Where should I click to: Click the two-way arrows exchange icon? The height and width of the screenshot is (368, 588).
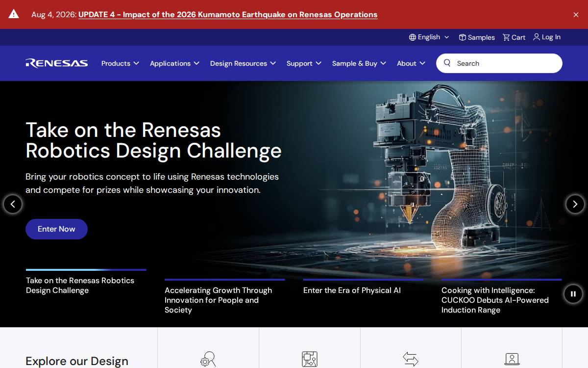point(411,359)
